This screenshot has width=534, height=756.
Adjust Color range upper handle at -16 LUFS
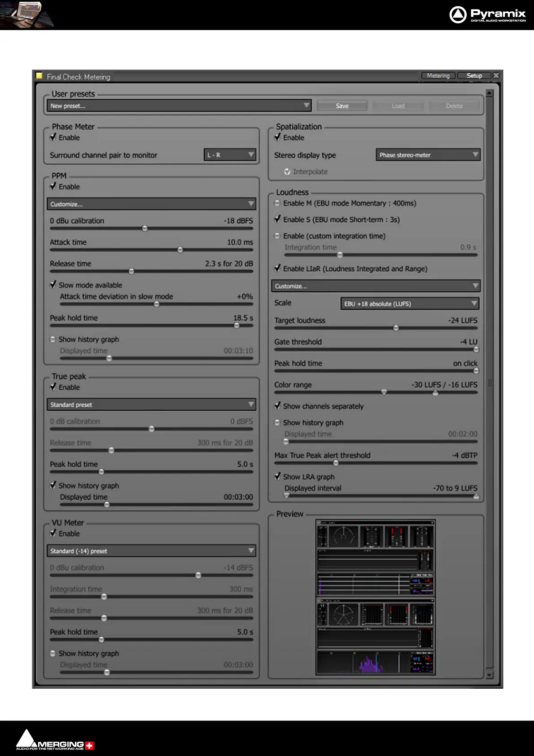(435, 393)
